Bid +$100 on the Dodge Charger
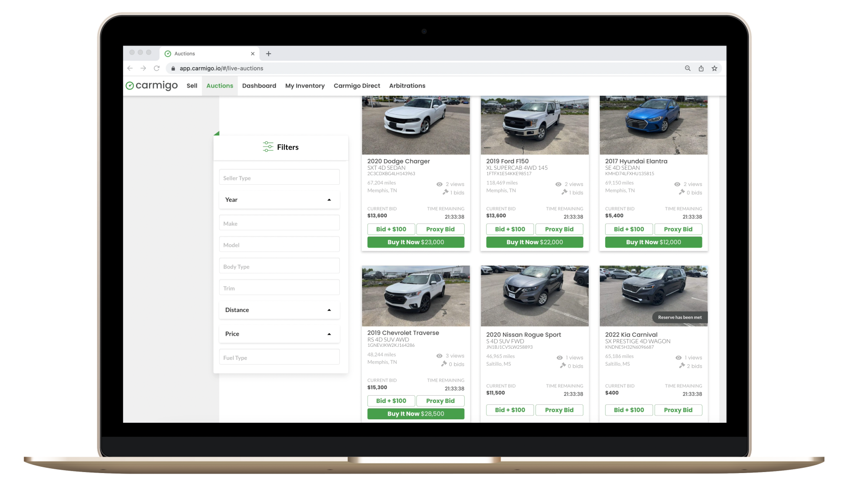This screenshot has width=854, height=504. coord(391,229)
